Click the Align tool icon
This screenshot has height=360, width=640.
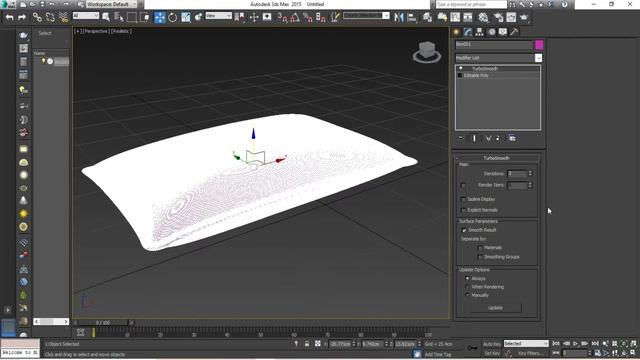click(412, 17)
